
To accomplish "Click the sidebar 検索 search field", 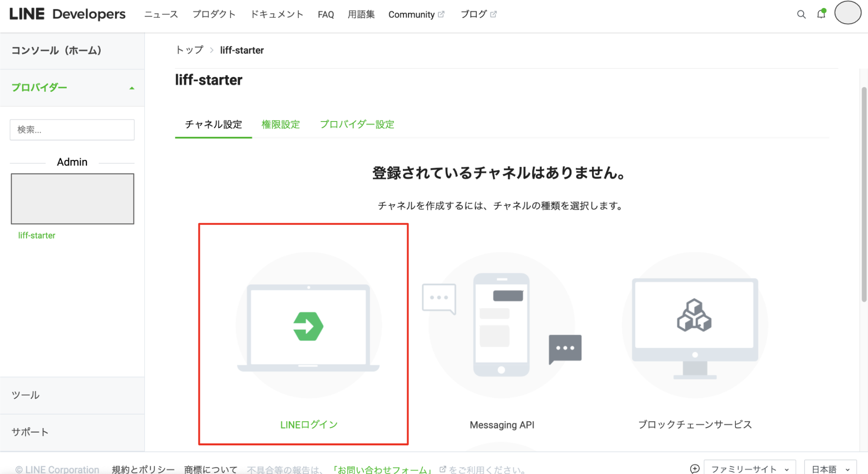I will click(x=72, y=130).
